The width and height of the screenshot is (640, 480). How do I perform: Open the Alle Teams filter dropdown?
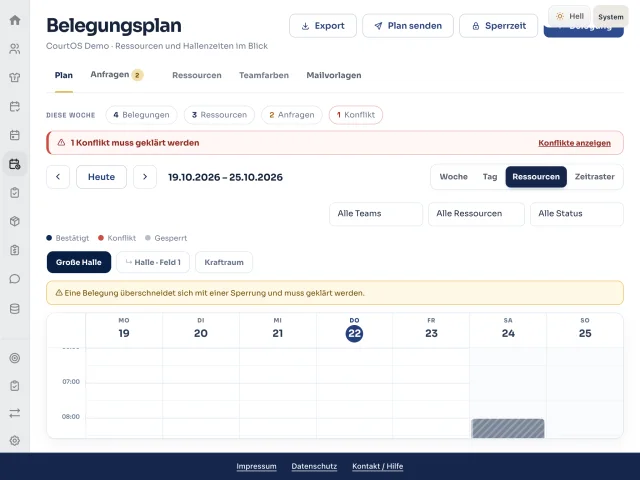point(376,214)
